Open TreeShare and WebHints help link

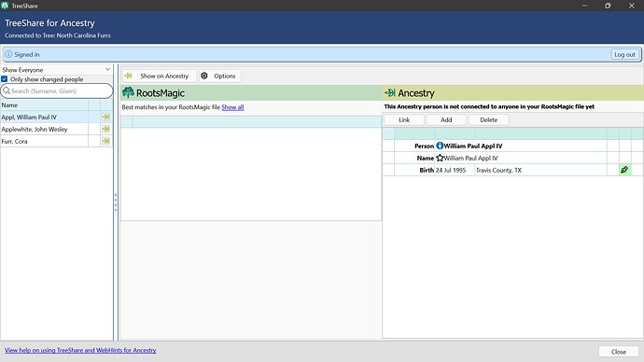80,350
